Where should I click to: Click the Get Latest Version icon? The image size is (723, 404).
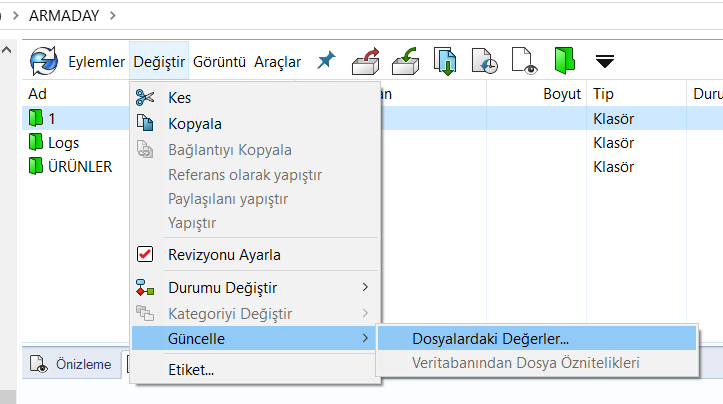445,62
